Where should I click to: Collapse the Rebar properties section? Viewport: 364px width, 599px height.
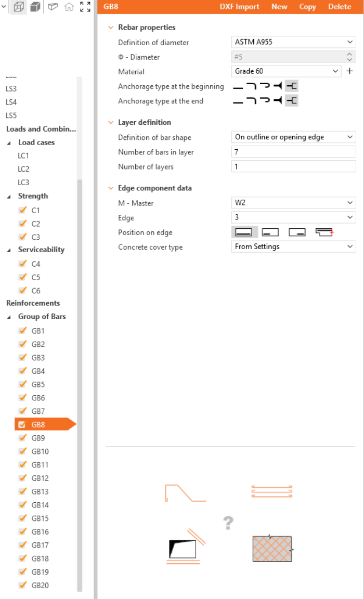pos(110,28)
